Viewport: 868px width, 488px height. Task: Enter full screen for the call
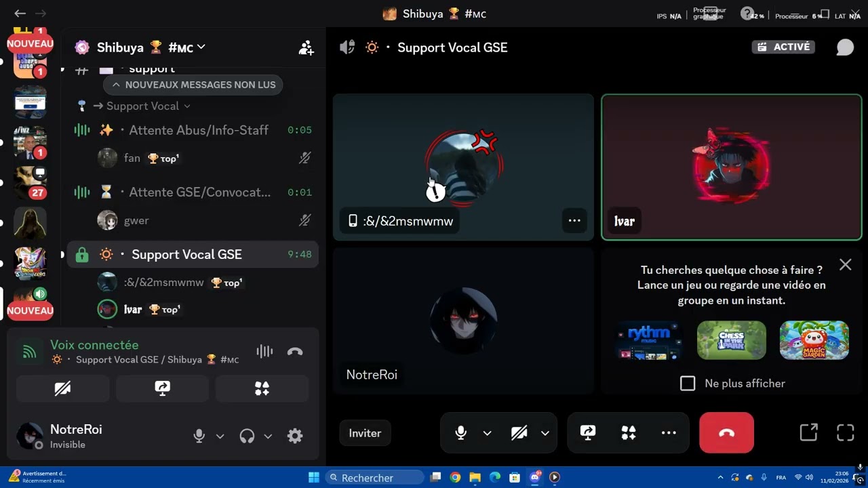pos(846,432)
